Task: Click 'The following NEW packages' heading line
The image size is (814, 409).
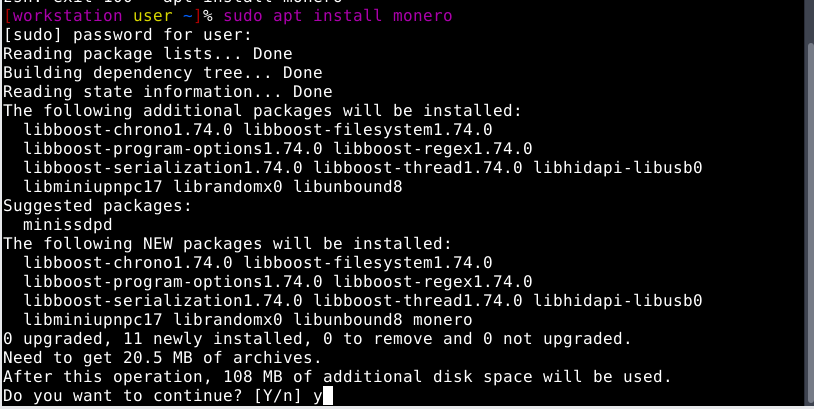Action: [x=227, y=243]
